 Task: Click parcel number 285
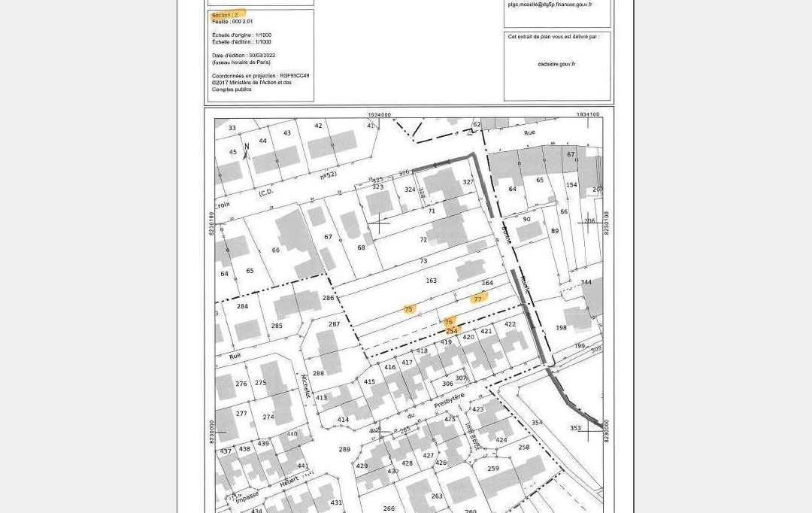point(277,326)
